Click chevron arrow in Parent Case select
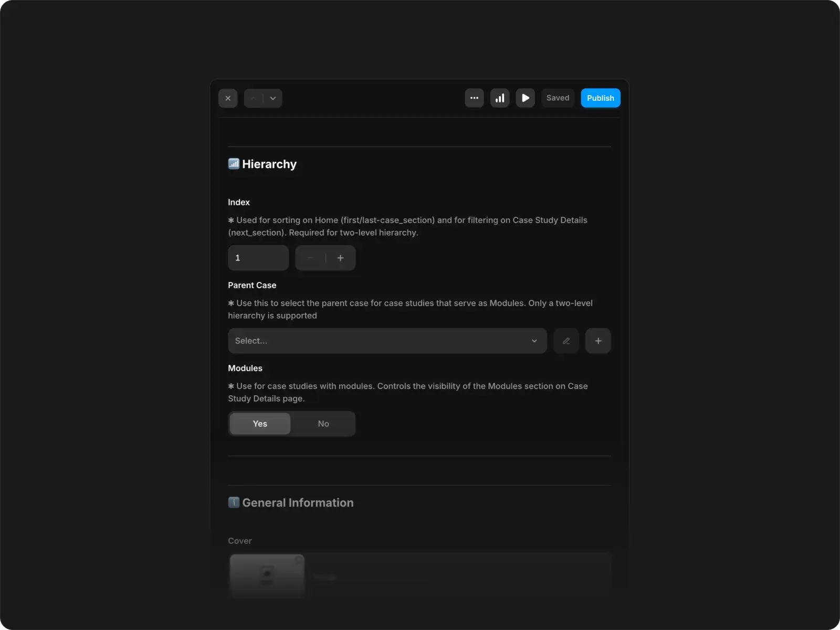 534,341
